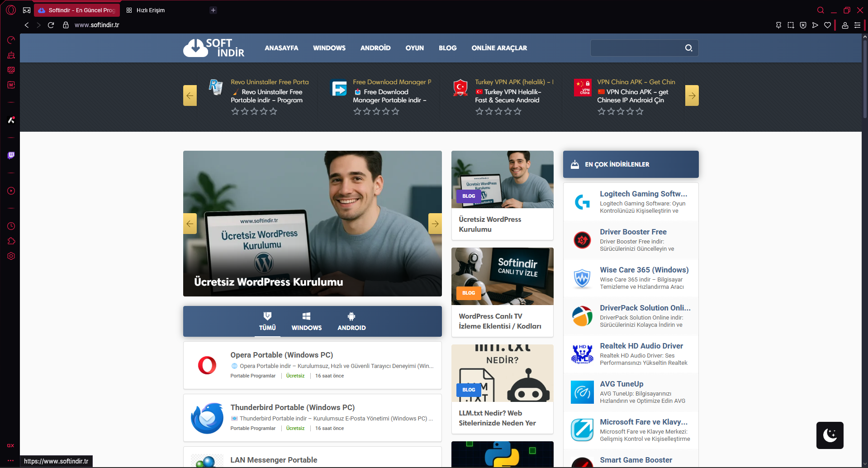The width and height of the screenshot is (868, 468).
Task: Open Easy Setup sliders icon
Action: 857,25
